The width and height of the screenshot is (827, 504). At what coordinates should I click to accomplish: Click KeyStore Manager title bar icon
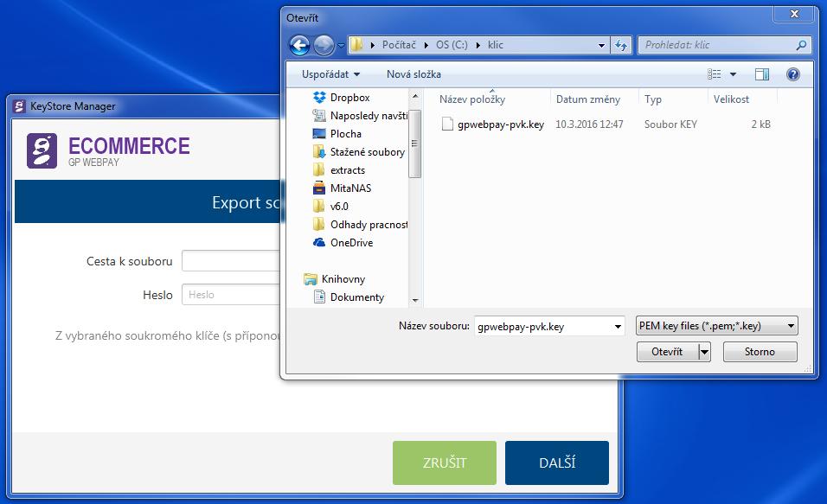20,106
